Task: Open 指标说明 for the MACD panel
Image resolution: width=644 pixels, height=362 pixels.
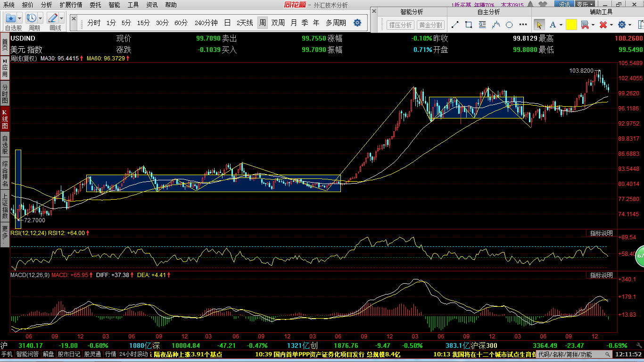Action: coord(601,275)
